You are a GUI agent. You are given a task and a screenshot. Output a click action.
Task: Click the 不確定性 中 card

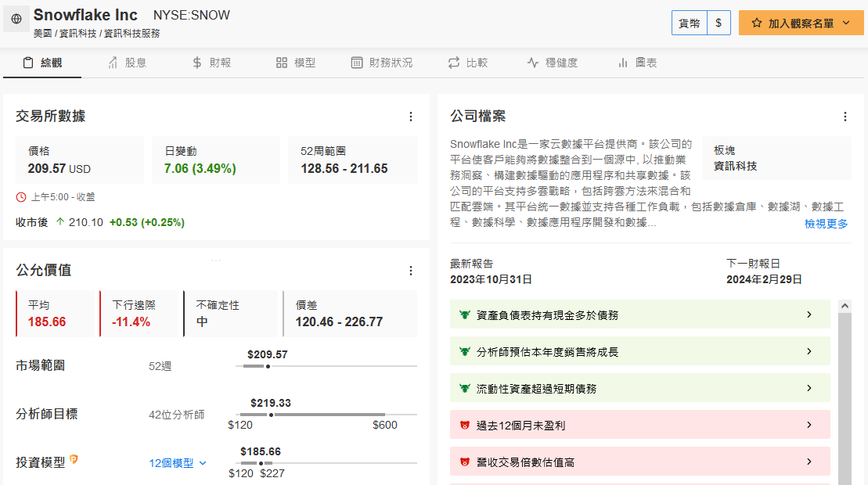(231, 314)
